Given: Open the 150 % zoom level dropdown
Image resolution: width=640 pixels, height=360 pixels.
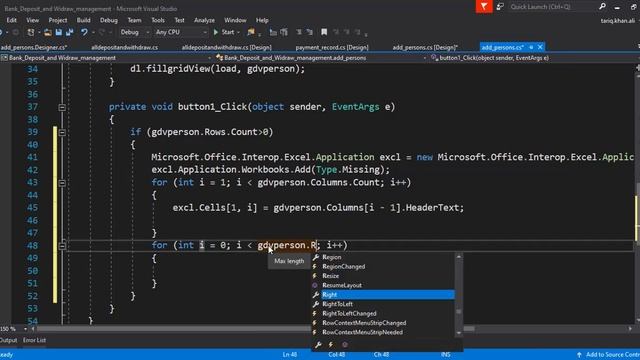Looking at the screenshot, I should click(25, 329).
